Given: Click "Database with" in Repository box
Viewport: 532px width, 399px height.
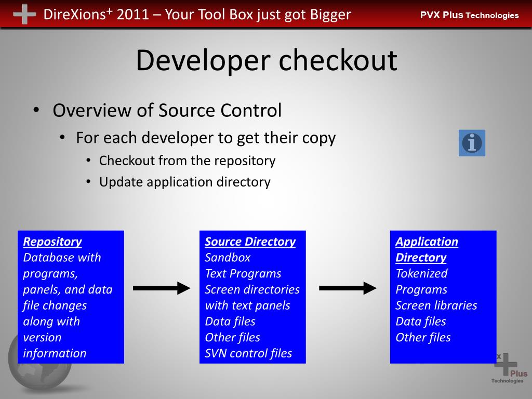Looking at the screenshot, I should pyautogui.click(x=62, y=258).
